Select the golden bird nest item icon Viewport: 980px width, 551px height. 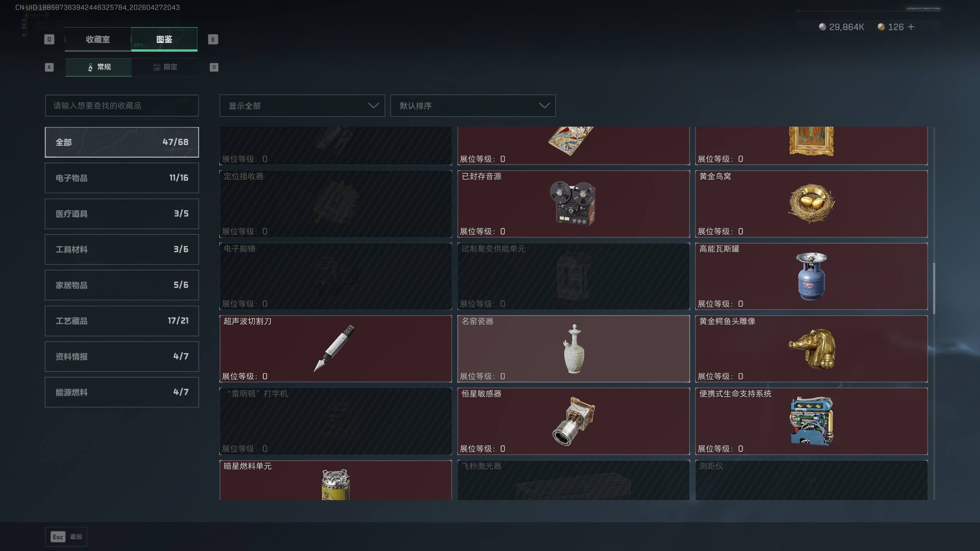811,204
